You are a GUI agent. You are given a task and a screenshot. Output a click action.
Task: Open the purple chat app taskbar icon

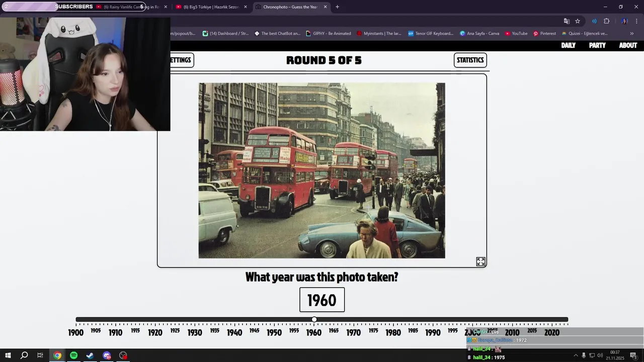point(107,355)
